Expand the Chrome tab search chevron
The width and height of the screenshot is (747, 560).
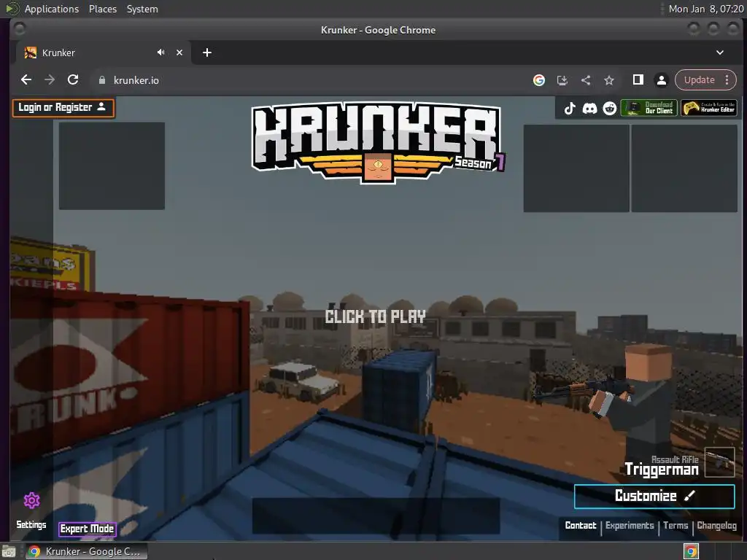tap(720, 52)
